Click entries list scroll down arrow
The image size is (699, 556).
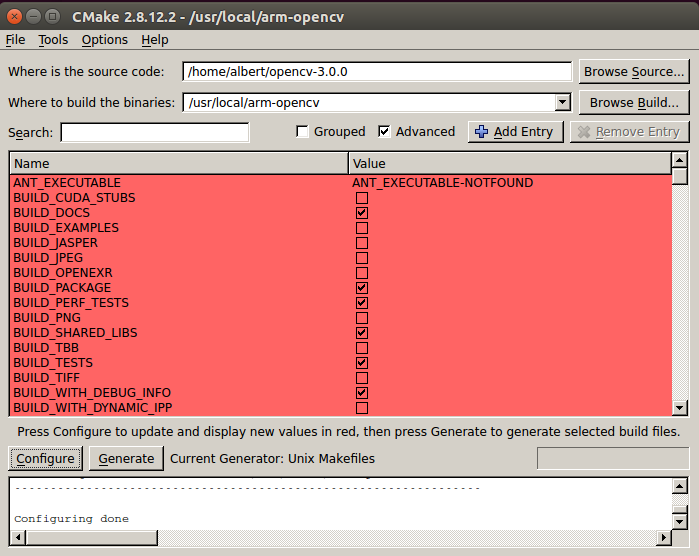click(679, 408)
